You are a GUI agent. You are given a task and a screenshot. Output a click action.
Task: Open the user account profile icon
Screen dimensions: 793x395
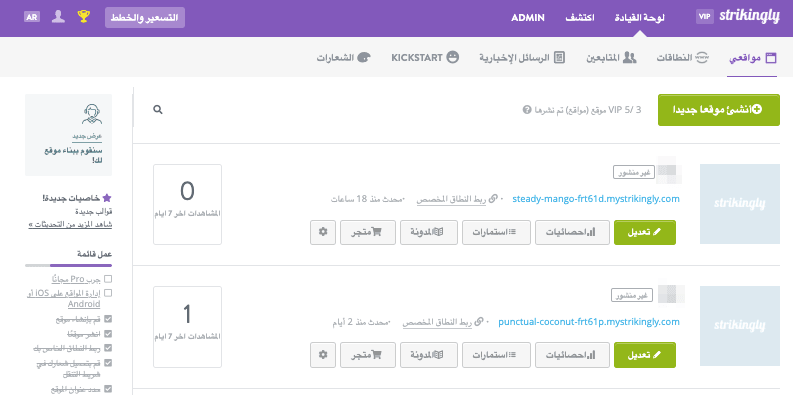coord(58,17)
